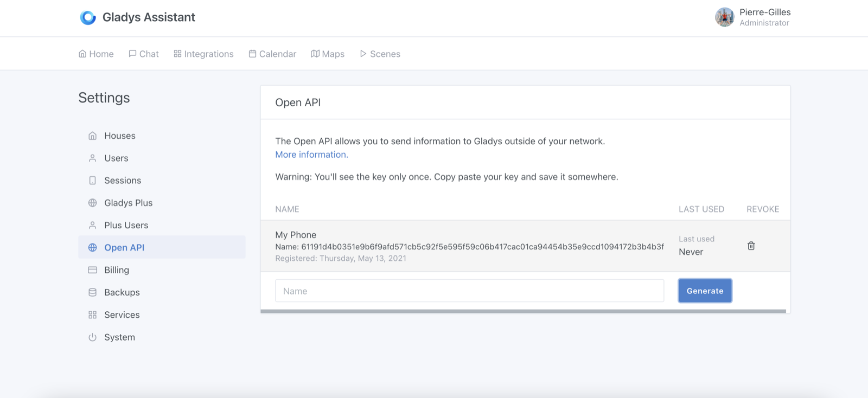Click the Maps icon in navigation
This screenshot has width=868, height=398.
315,54
